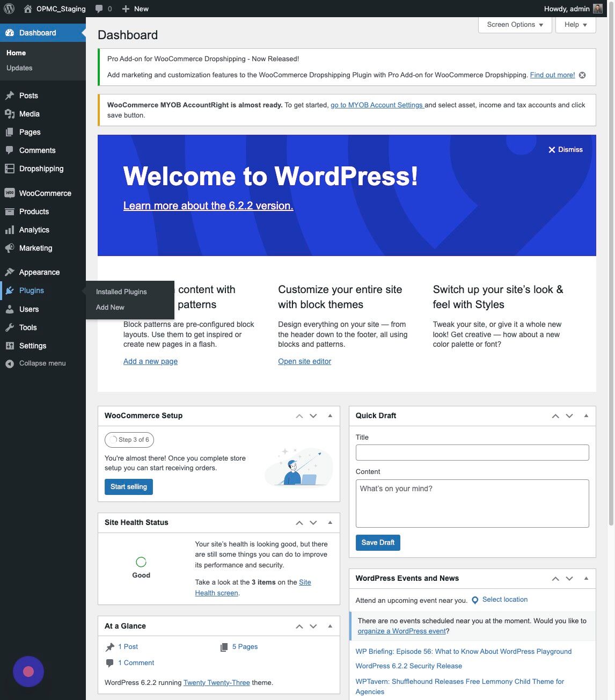The width and height of the screenshot is (615, 700).
Task: Click the Add a new page link
Action: pos(150,362)
